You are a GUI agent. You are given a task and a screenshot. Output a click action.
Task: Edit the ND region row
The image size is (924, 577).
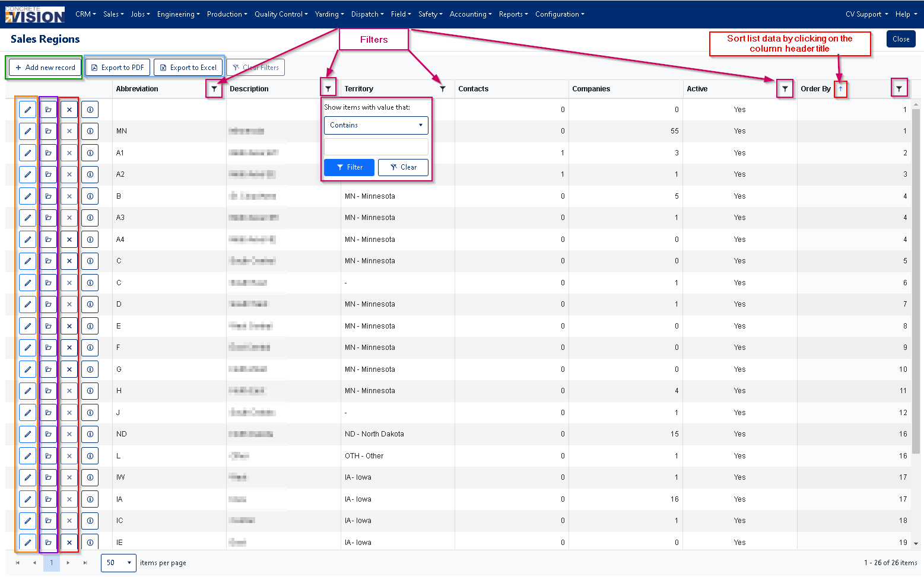click(27, 434)
